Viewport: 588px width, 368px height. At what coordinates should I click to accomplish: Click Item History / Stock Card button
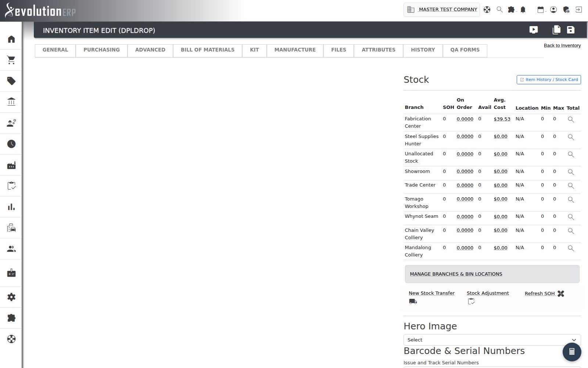(549, 79)
